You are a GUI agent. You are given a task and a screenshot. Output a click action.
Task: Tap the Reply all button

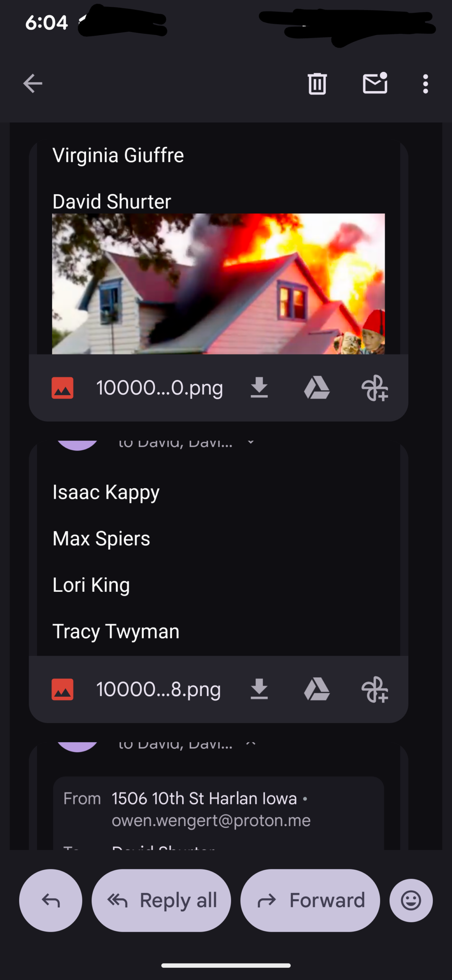coord(161,900)
